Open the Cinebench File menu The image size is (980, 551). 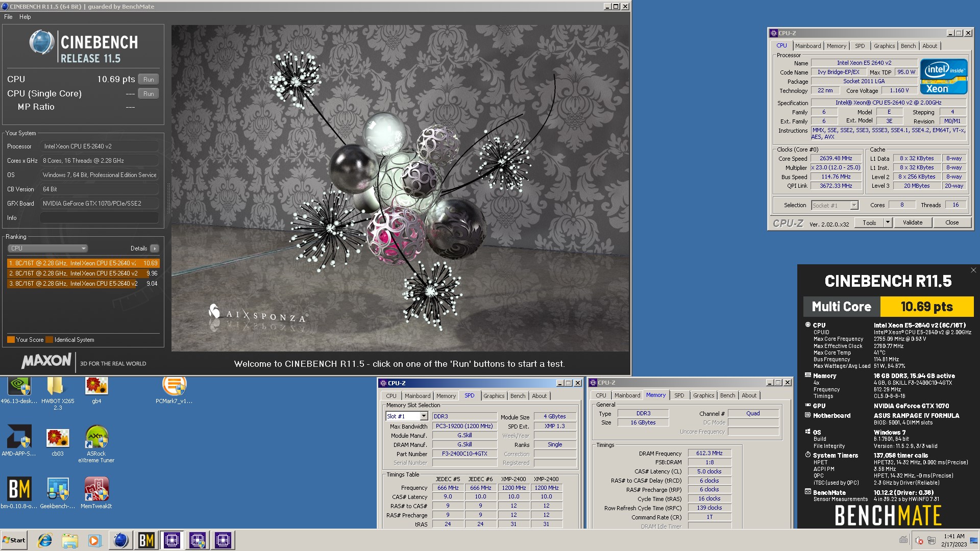click(8, 17)
